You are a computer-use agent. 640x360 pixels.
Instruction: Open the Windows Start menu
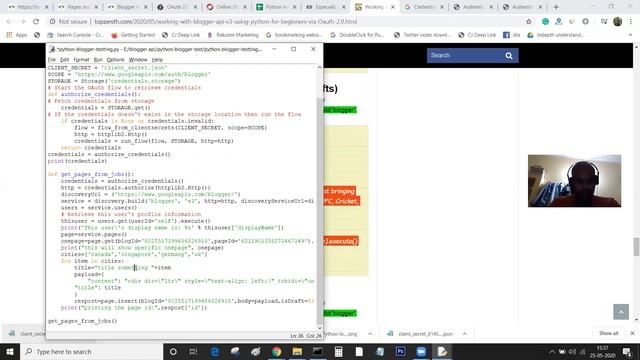point(10,351)
